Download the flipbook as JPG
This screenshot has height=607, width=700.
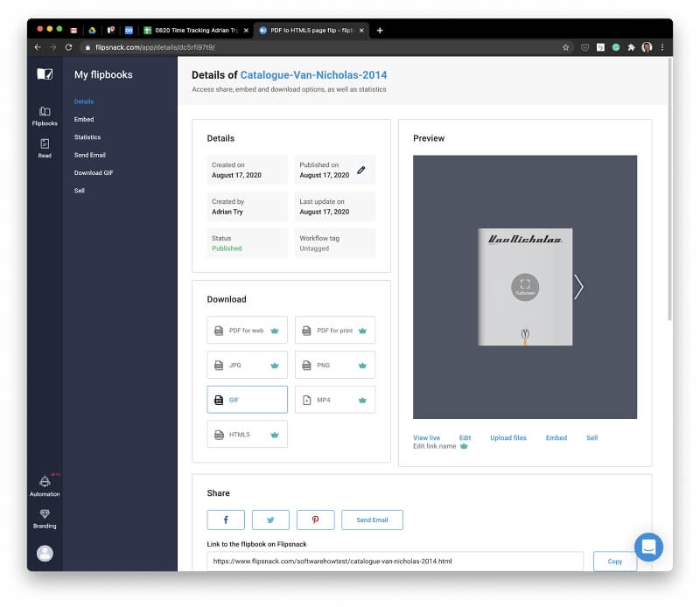pos(247,365)
